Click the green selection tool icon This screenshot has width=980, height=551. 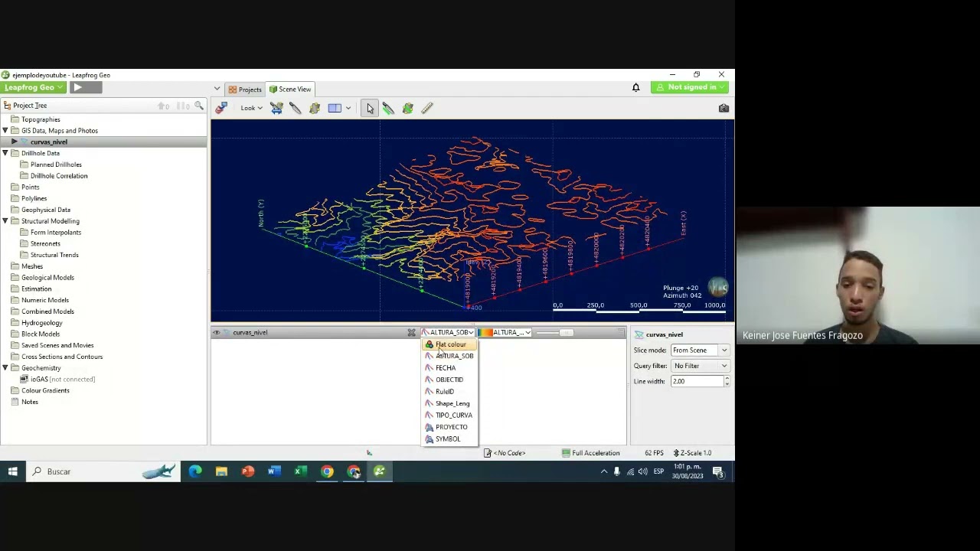pos(407,108)
